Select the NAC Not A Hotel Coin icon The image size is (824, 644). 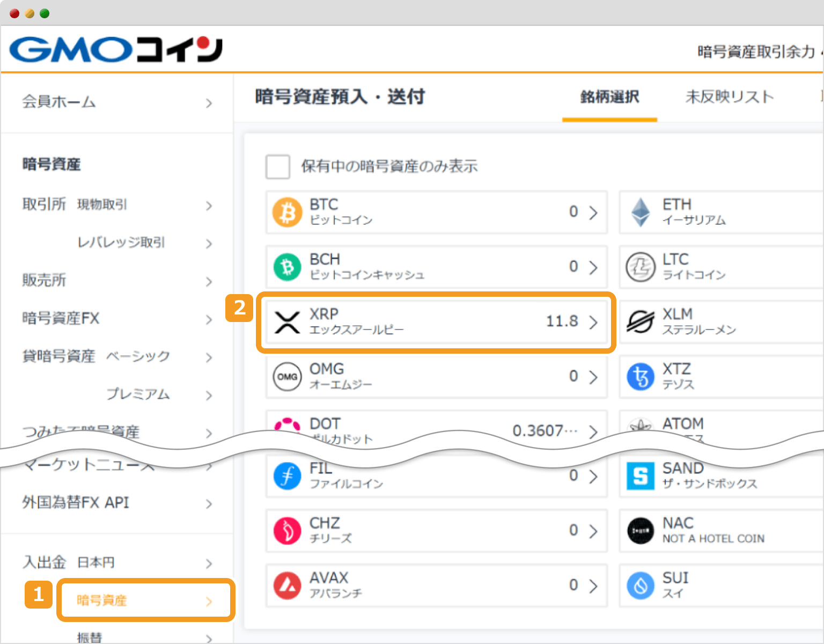tap(641, 530)
